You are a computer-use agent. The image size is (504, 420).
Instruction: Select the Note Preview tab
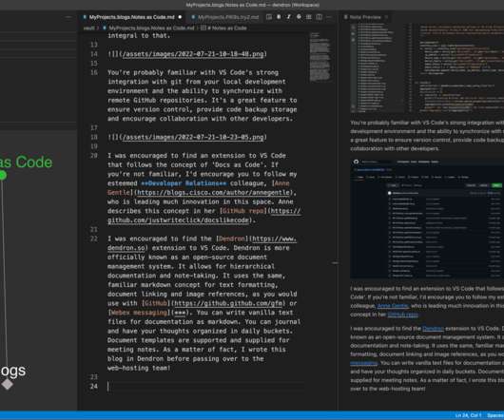point(365,17)
